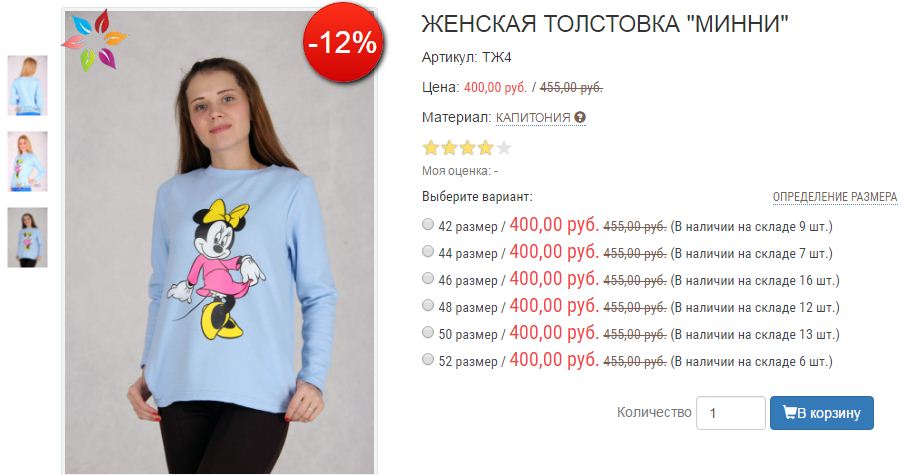
Task: Click the colorful leaf logo on the photo
Action: [94, 40]
